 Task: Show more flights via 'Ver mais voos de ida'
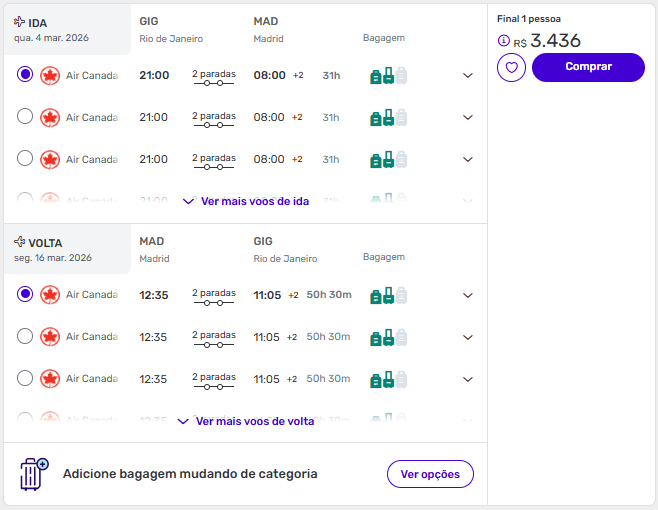tap(246, 201)
